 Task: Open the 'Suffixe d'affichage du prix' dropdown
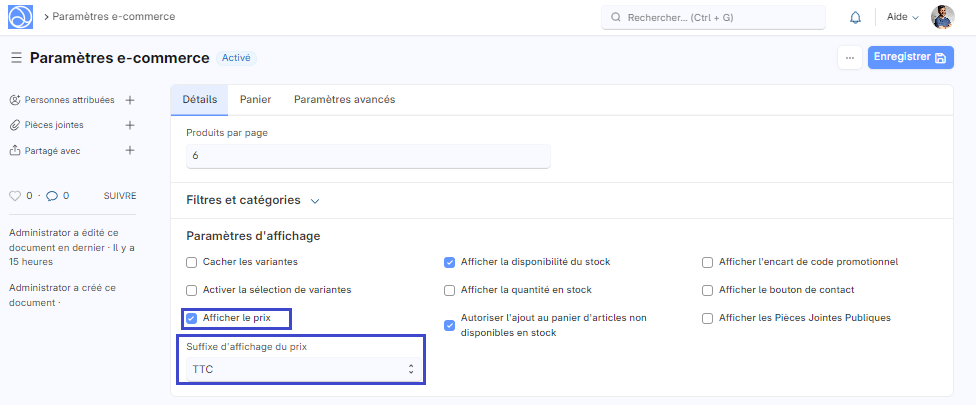(303, 369)
